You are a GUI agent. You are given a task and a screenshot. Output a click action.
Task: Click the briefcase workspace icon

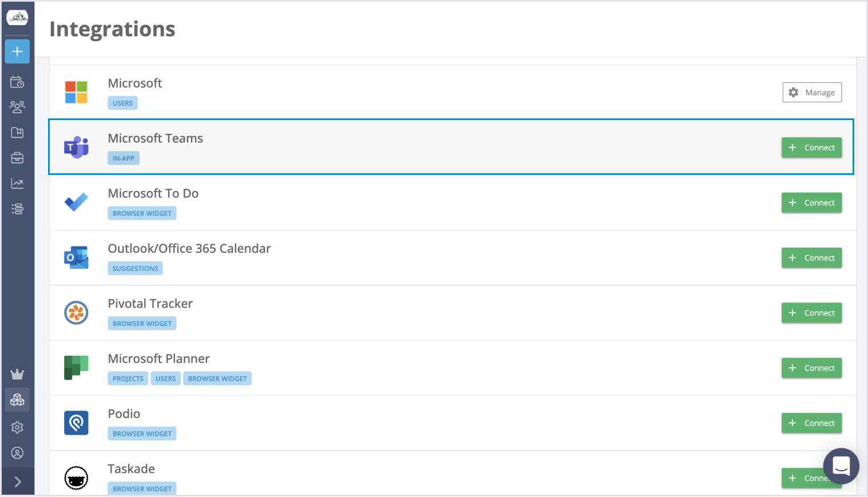[x=17, y=157]
